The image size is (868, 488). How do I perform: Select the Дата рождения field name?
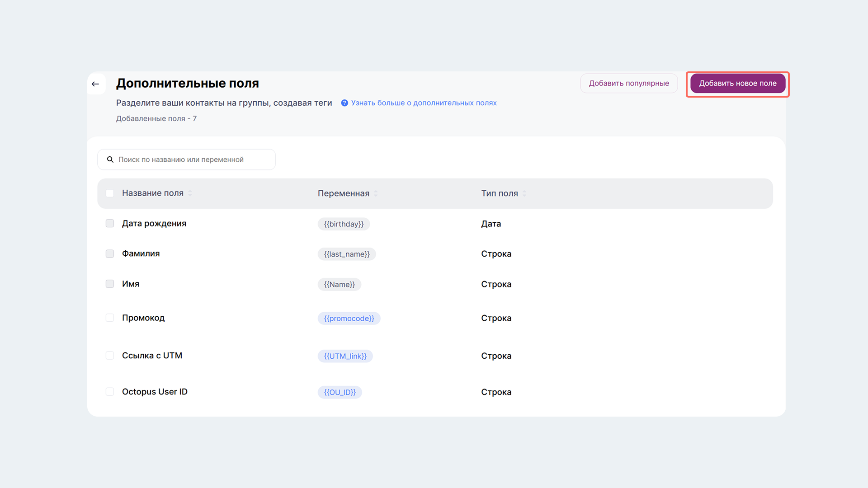pyautogui.click(x=154, y=224)
